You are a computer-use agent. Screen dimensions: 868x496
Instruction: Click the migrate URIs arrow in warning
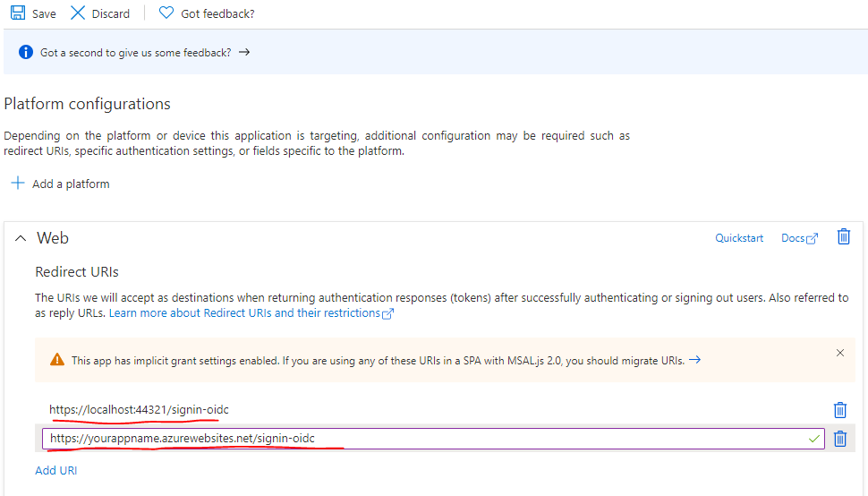(x=694, y=360)
